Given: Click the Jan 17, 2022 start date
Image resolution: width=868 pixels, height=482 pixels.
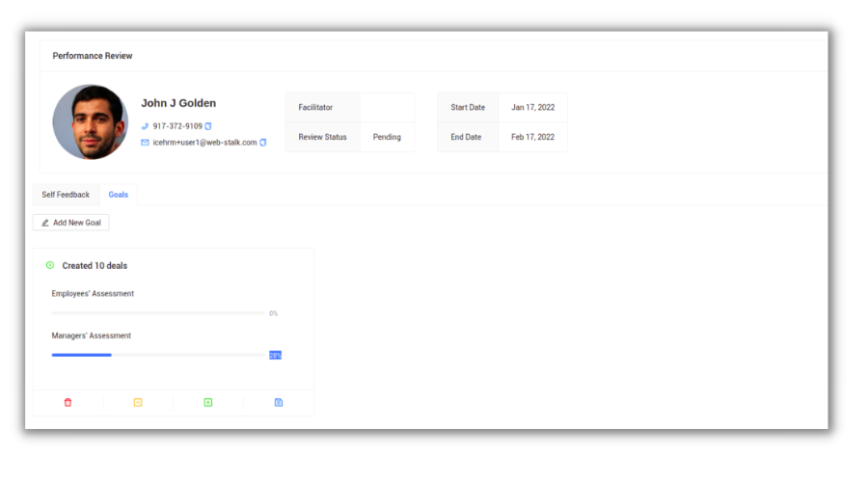Looking at the screenshot, I should [532, 107].
